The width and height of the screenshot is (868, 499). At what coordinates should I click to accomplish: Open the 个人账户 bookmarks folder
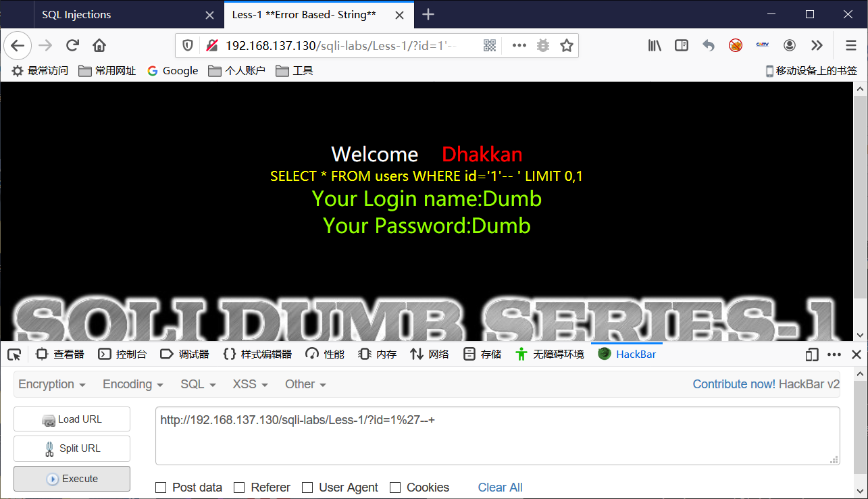tap(236, 71)
